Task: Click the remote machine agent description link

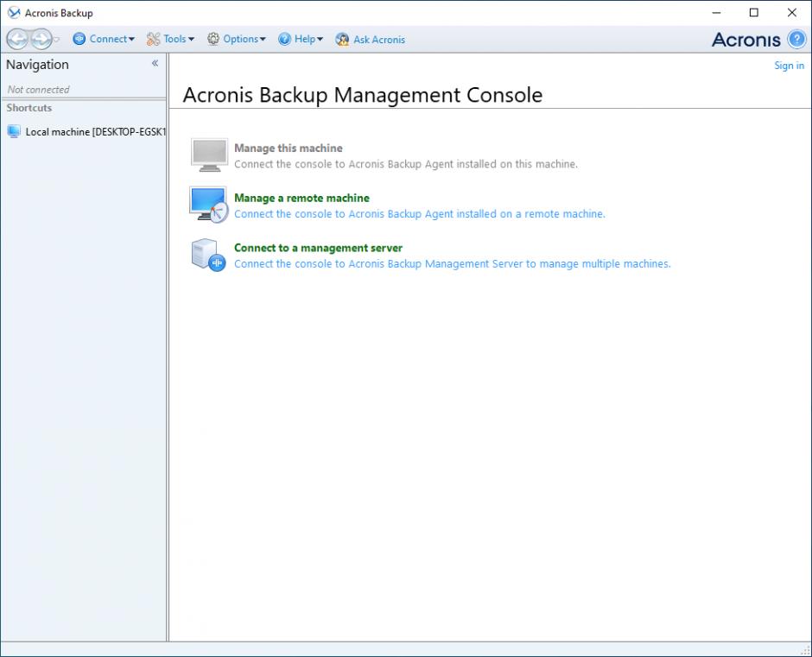Action: click(x=419, y=214)
